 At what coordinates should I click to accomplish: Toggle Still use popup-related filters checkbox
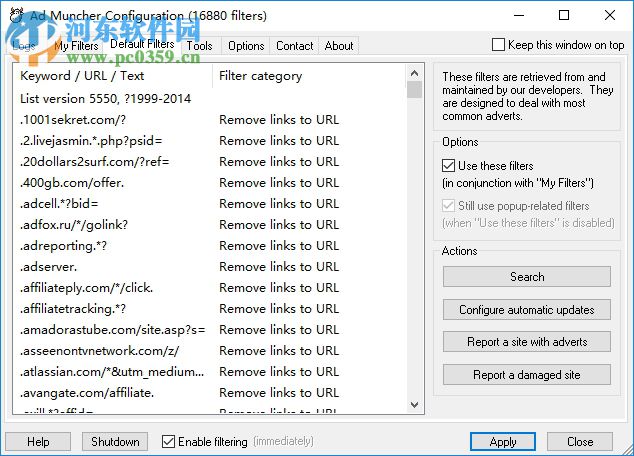[x=448, y=206]
